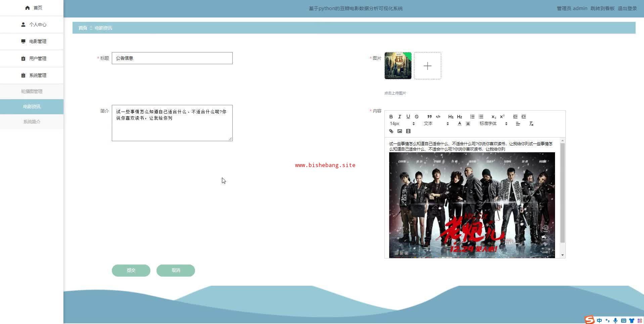Click the content editor scroll-up arrow
Viewport: 644px width, 324px height.
pyautogui.click(x=562, y=140)
